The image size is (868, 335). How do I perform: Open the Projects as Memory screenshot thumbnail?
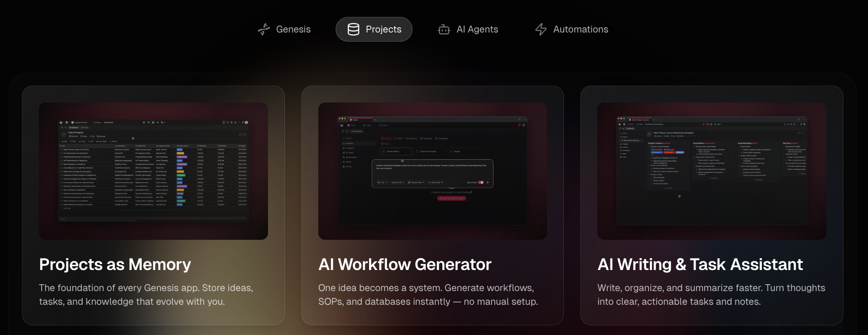click(154, 171)
